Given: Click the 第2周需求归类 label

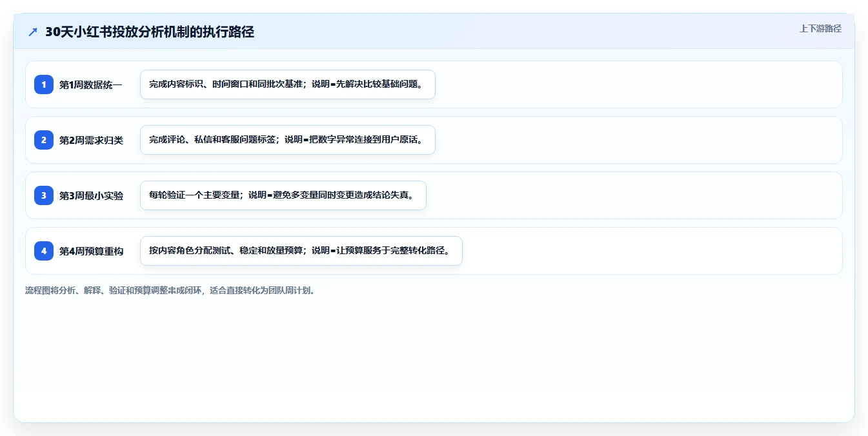Looking at the screenshot, I should point(91,140).
